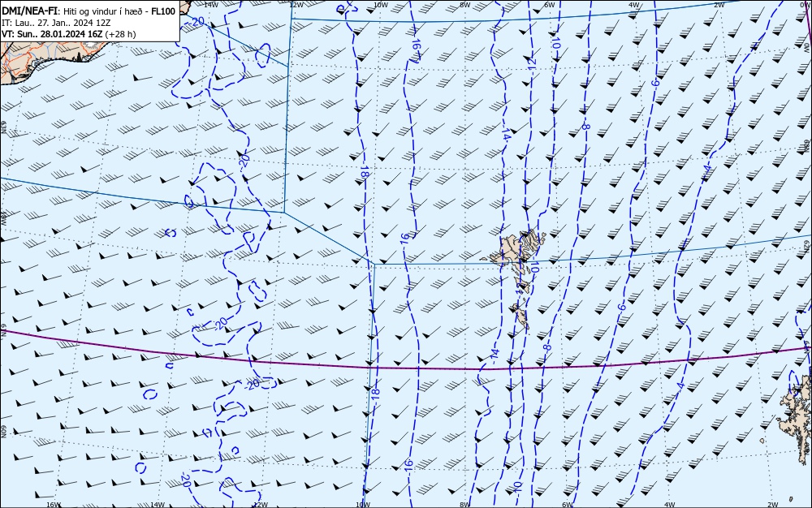Click the 8W longitude label along the bottom edge

pyautogui.click(x=465, y=505)
